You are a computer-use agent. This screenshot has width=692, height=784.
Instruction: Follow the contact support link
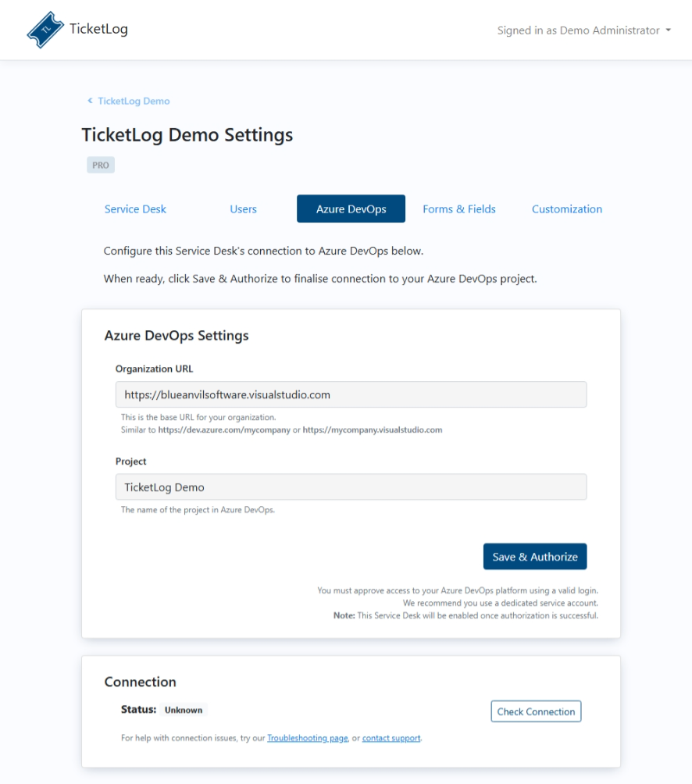coord(391,738)
